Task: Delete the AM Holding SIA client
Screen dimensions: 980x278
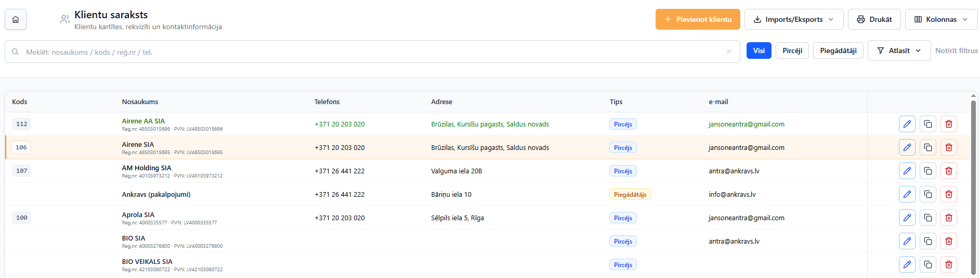Action: (x=948, y=171)
